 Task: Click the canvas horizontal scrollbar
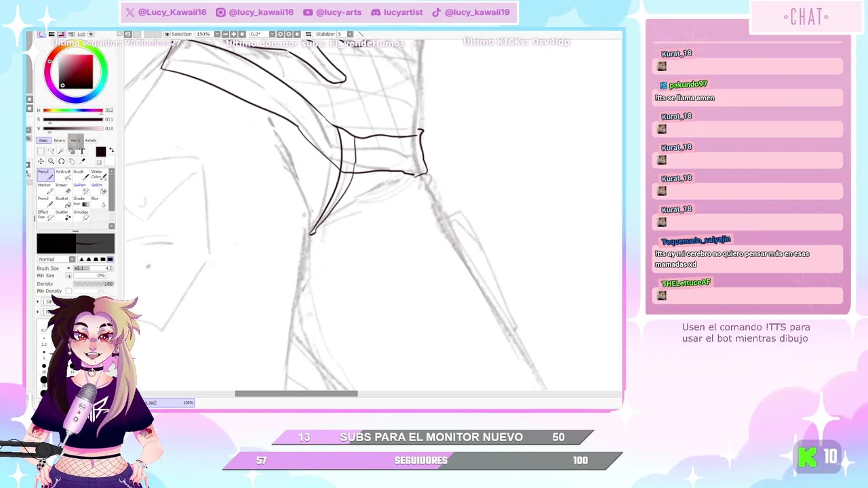(x=296, y=394)
